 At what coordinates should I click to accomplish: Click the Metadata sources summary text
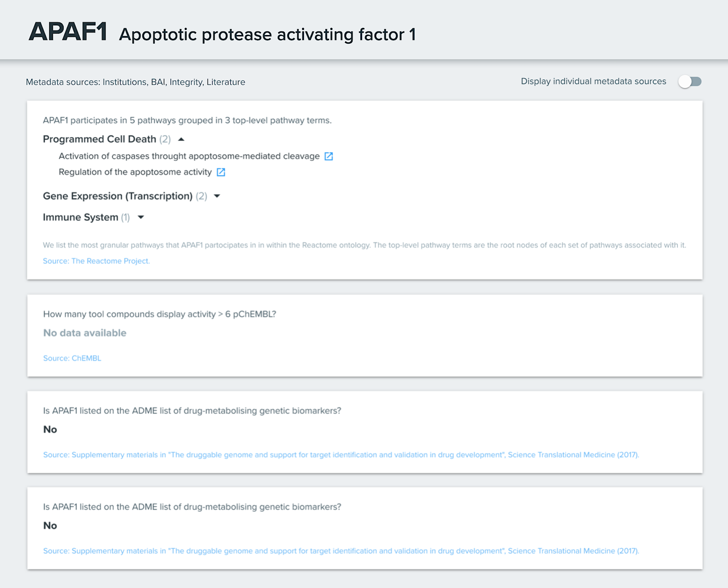click(x=136, y=82)
